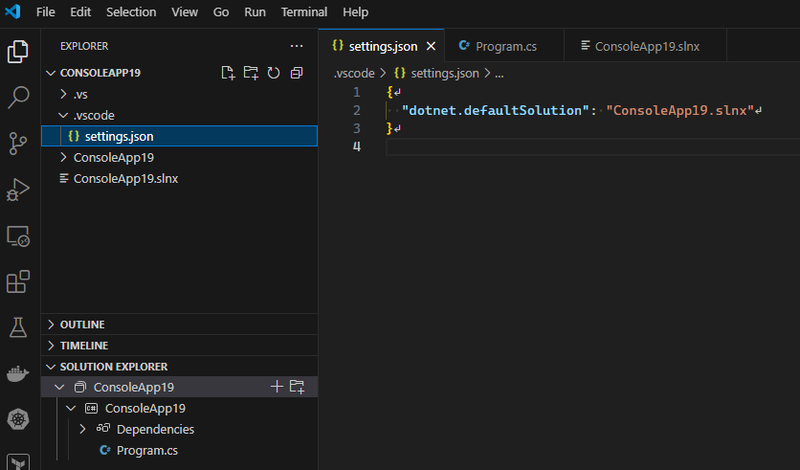Collapse the SOLUTION EXPLORER section
The width and height of the screenshot is (800, 470).
point(51,366)
